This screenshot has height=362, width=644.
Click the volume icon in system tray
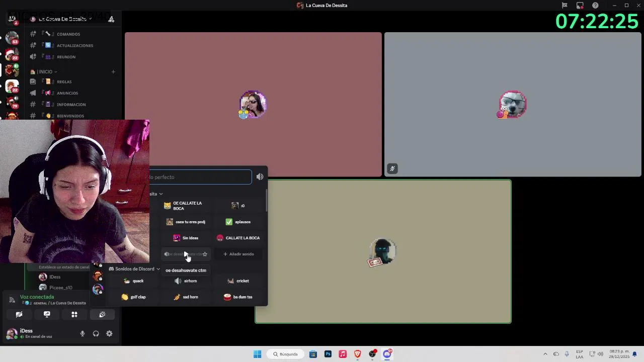600,354
